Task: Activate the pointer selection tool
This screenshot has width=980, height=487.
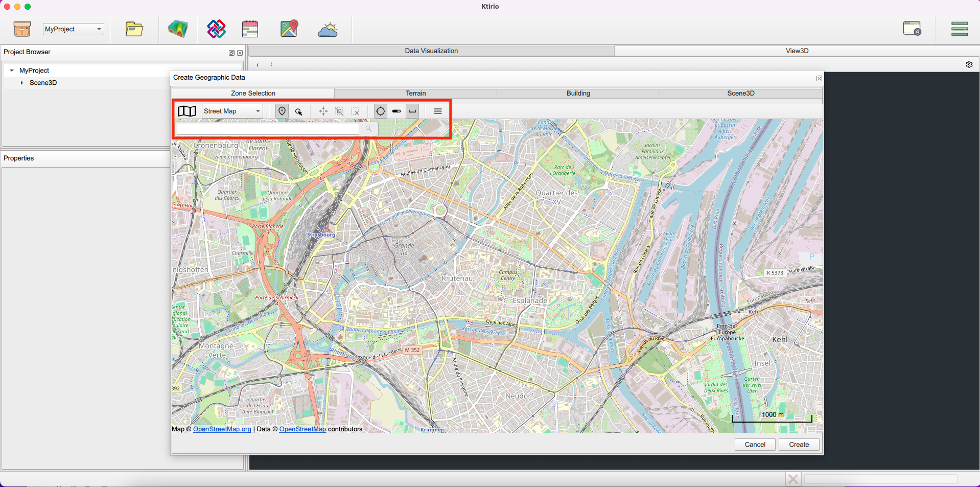Action: (299, 111)
